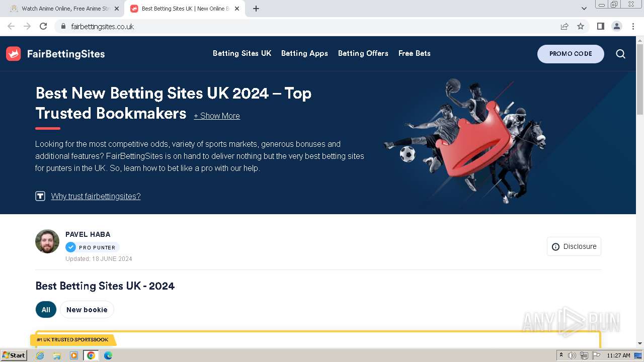644x362 pixels.
Task: Click the trust badge T icon
Action: point(40,196)
